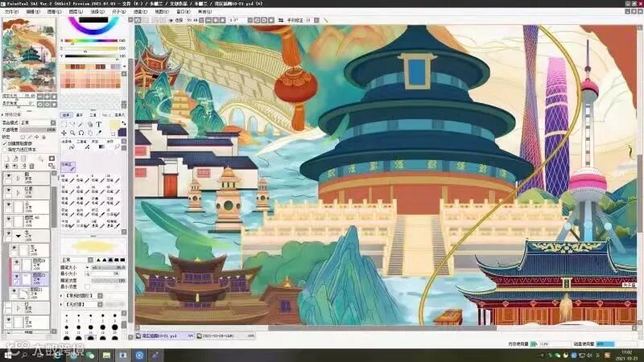Image resolution: width=644 pixels, height=362 pixels.
Task: Select the Zoom magnifier tool
Action: tap(72, 133)
